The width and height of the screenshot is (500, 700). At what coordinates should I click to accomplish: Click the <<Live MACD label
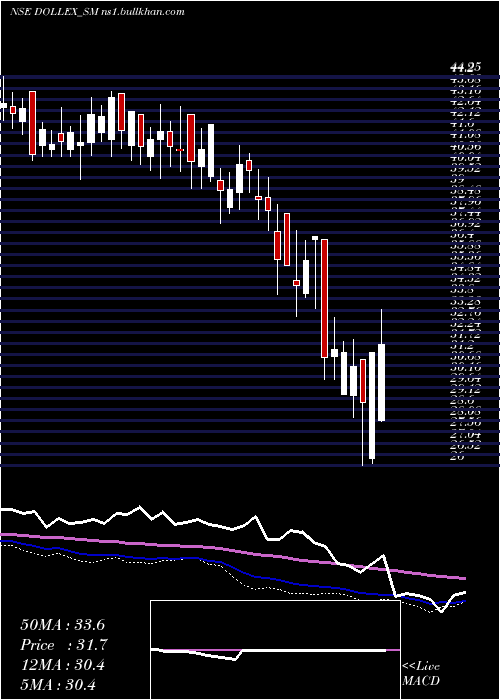point(421,674)
